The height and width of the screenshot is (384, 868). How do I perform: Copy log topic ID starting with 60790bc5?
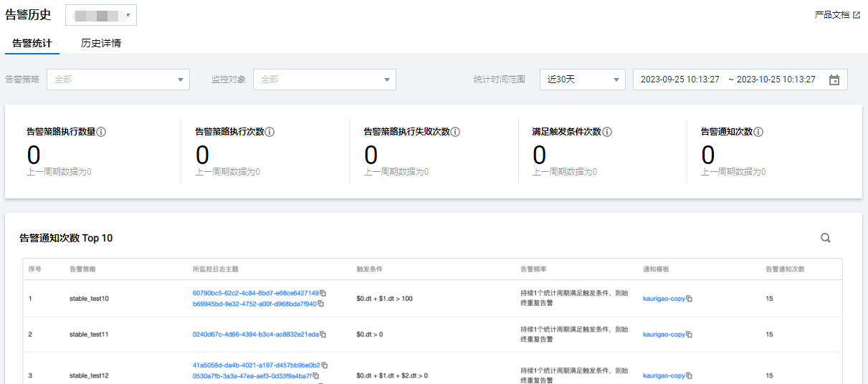click(x=323, y=293)
